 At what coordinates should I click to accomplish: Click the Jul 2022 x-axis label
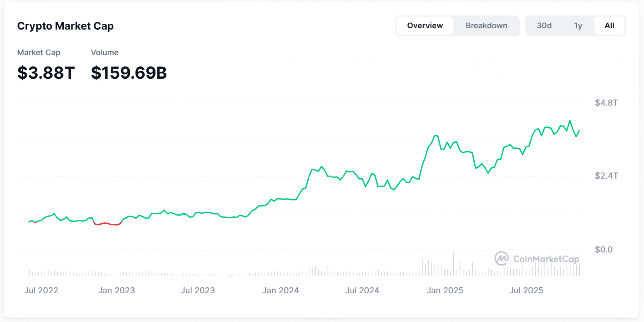(x=41, y=290)
